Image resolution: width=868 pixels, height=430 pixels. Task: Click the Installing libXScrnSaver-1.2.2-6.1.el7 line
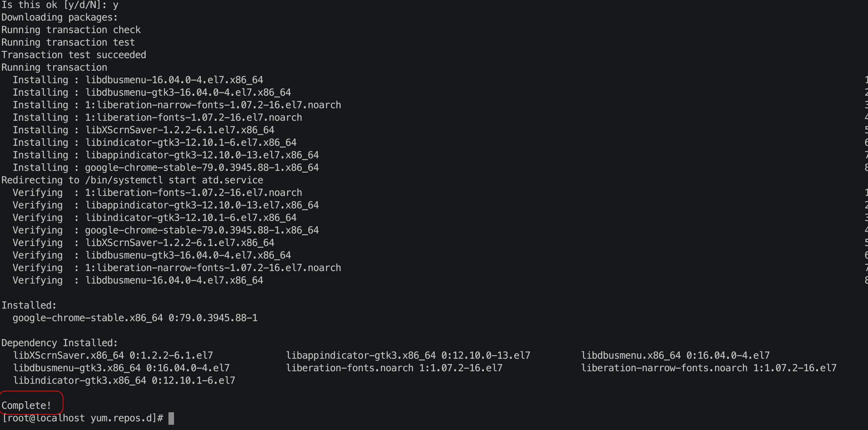coord(143,130)
